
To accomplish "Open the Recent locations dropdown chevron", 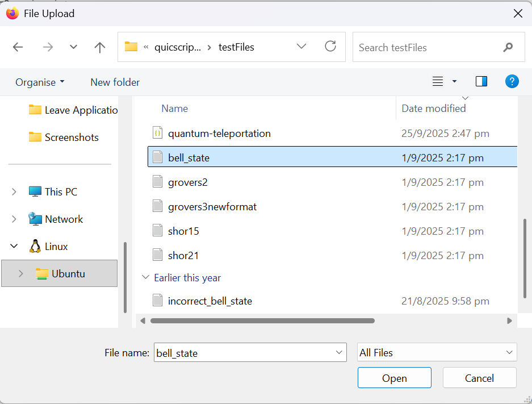I will (x=73, y=47).
